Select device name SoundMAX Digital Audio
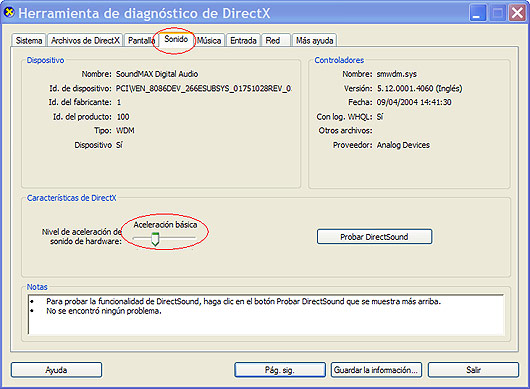This screenshot has width=530, height=389. (x=157, y=74)
